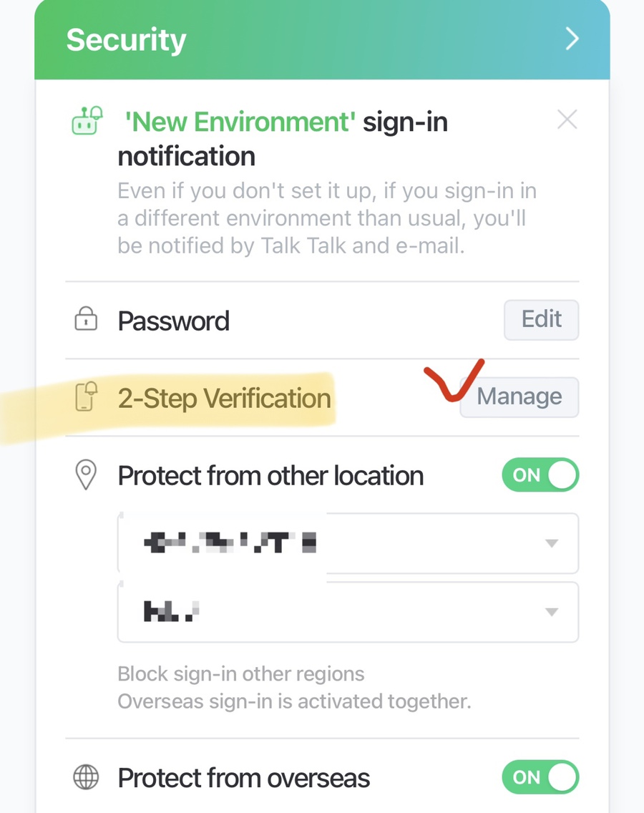
Task: Click the location pin icon
Action: click(x=86, y=474)
